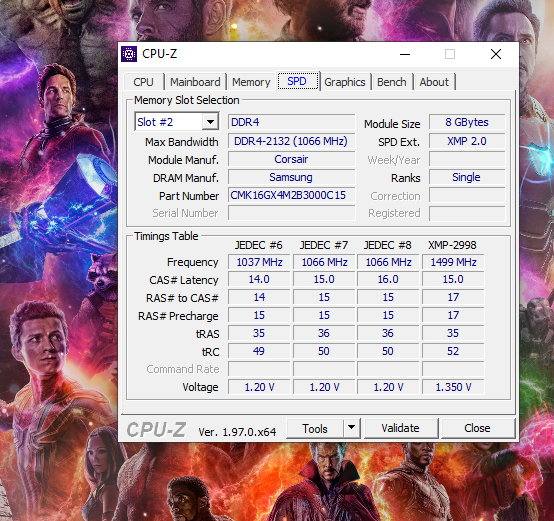Image resolution: width=554 pixels, height=521 pixels.
Task: Click the Validate button
Action: pyautogui.click(x=401, y=428)
